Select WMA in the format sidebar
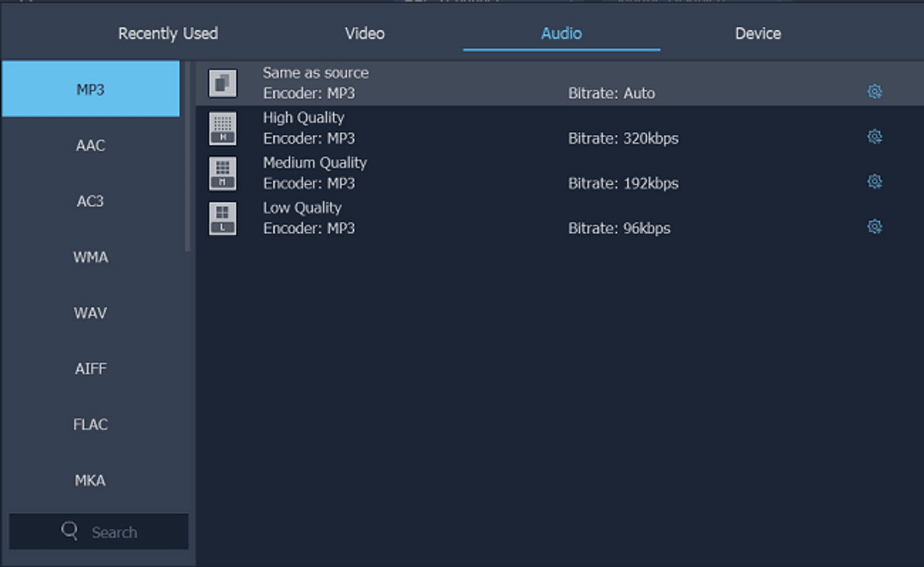Viewport: 924px width, 567px height. pos(90,257)
